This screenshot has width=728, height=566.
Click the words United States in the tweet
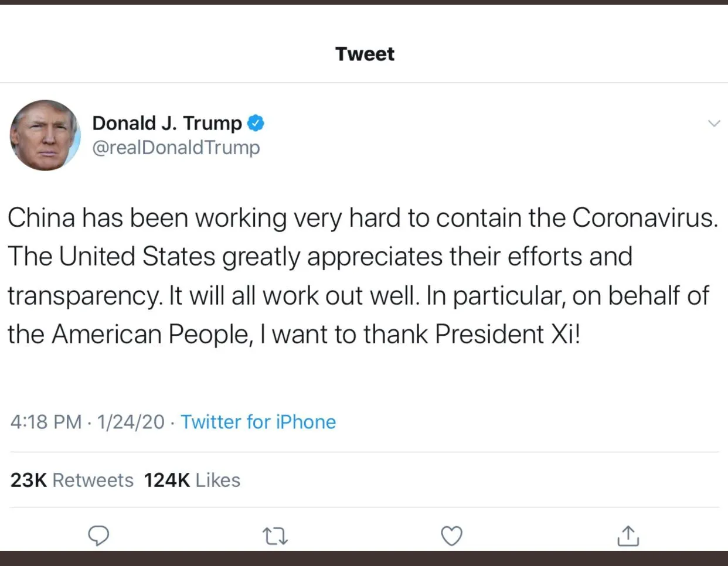pos(137,257)
